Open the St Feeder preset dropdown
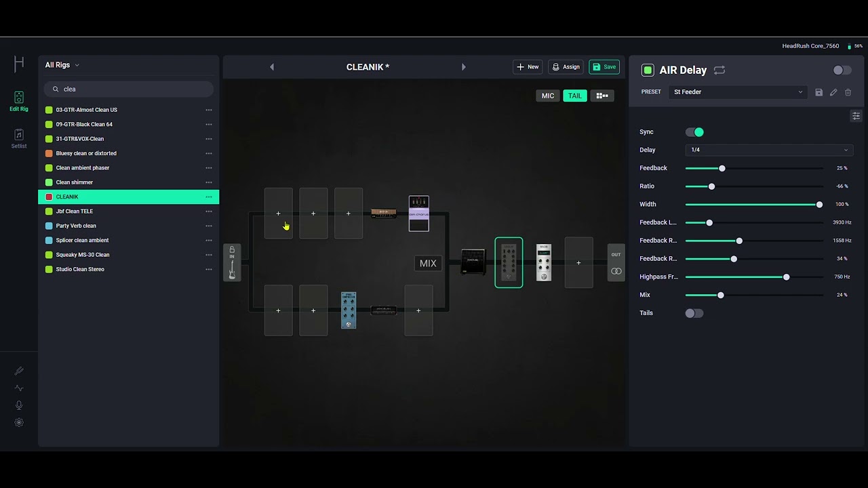 point(738,92)
